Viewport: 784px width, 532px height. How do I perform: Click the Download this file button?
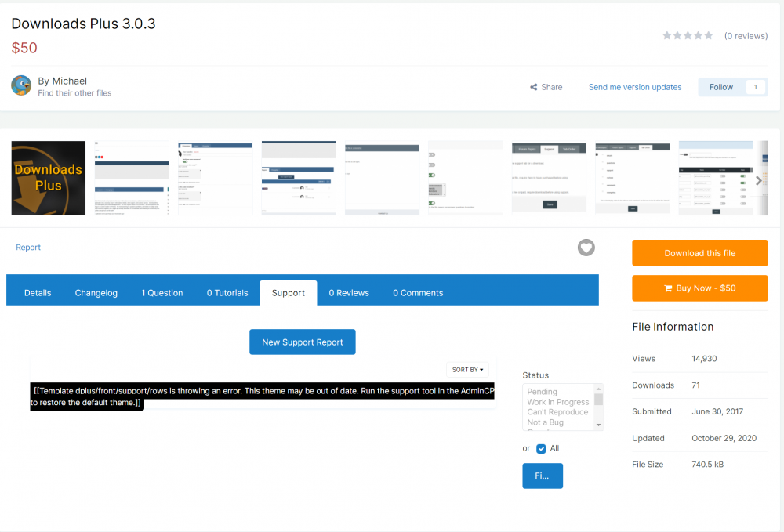click(x=699, y=253)
